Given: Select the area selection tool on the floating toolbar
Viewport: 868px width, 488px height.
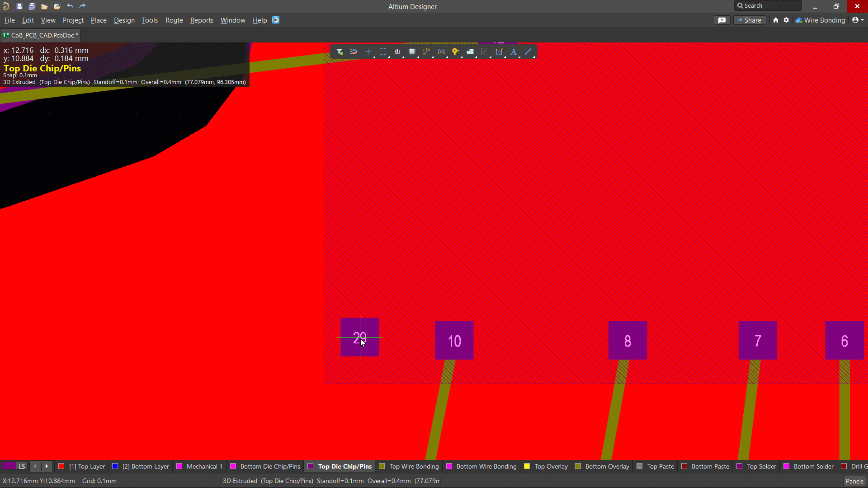Looking at the screenshot, I should pos(383,52).
